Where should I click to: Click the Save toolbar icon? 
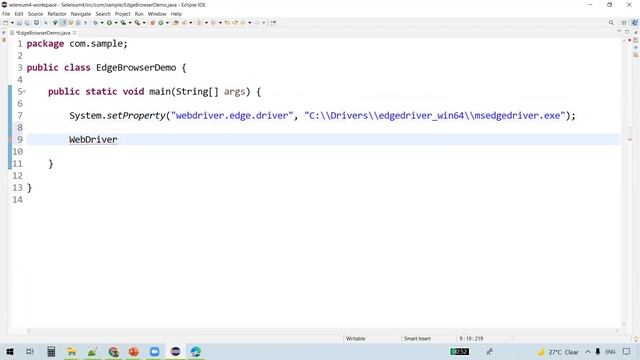[x=19, y=23]
